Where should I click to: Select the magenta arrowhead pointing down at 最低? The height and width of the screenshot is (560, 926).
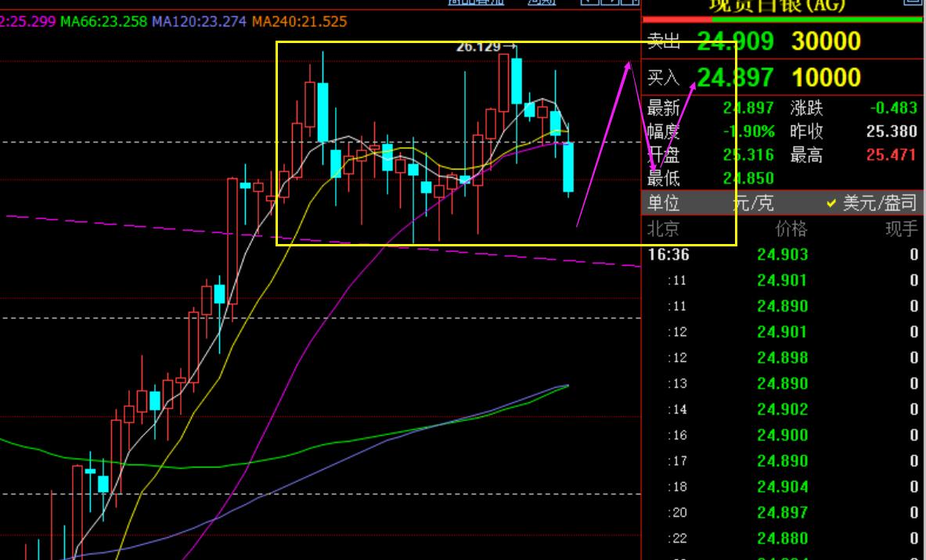(652, 167)
